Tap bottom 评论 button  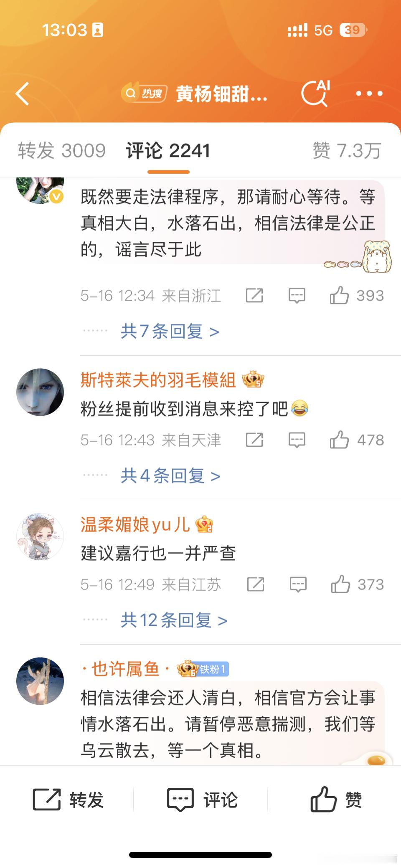(202, 800)
